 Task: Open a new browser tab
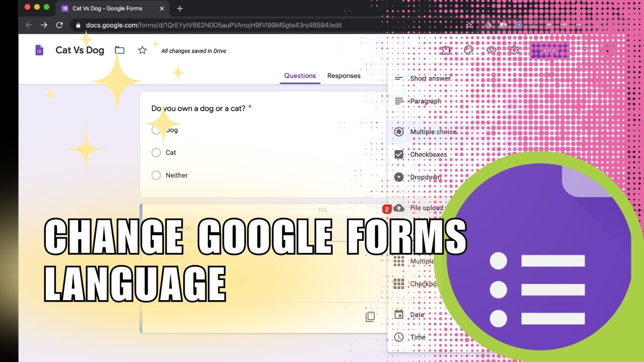pos(180,8)
